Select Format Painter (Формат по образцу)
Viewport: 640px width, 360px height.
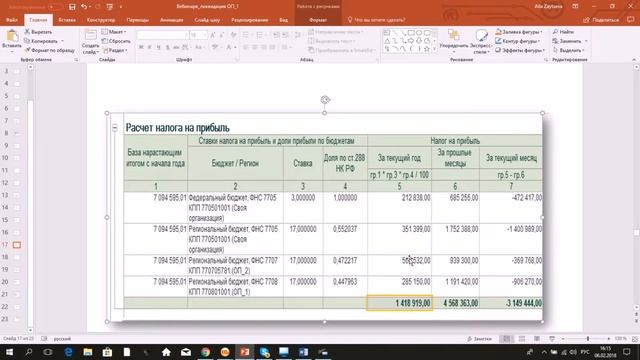coord(49,50)
